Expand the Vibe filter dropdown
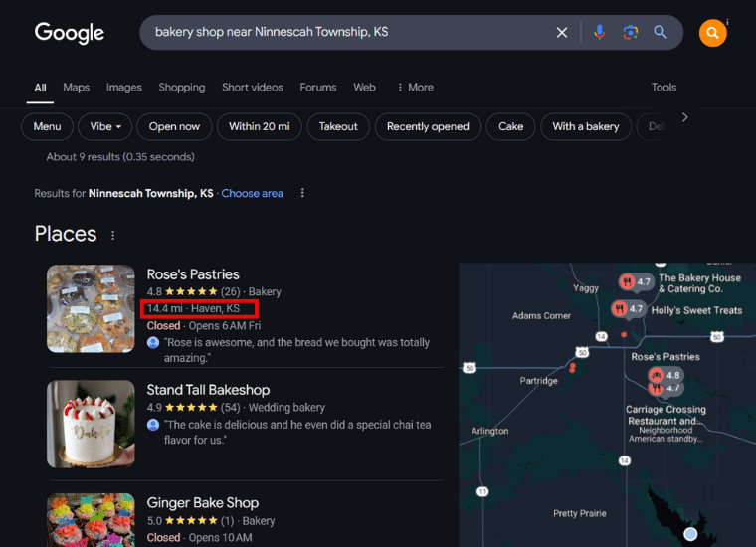 (x=105, y=126)
